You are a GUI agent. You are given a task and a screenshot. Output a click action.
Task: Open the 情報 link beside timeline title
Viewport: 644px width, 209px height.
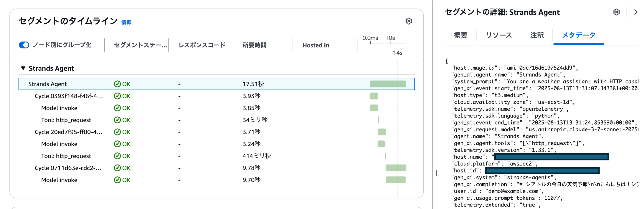coord(126,22)
